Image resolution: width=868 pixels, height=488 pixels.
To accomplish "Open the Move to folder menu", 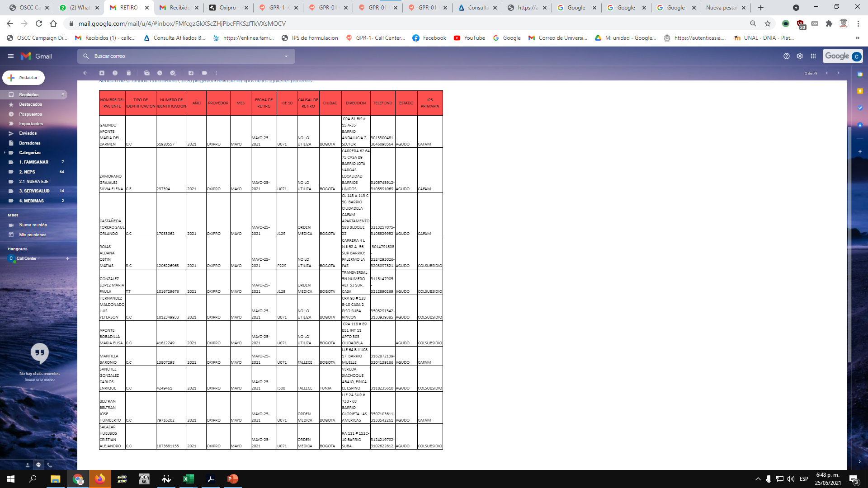I will click(191, 73).
